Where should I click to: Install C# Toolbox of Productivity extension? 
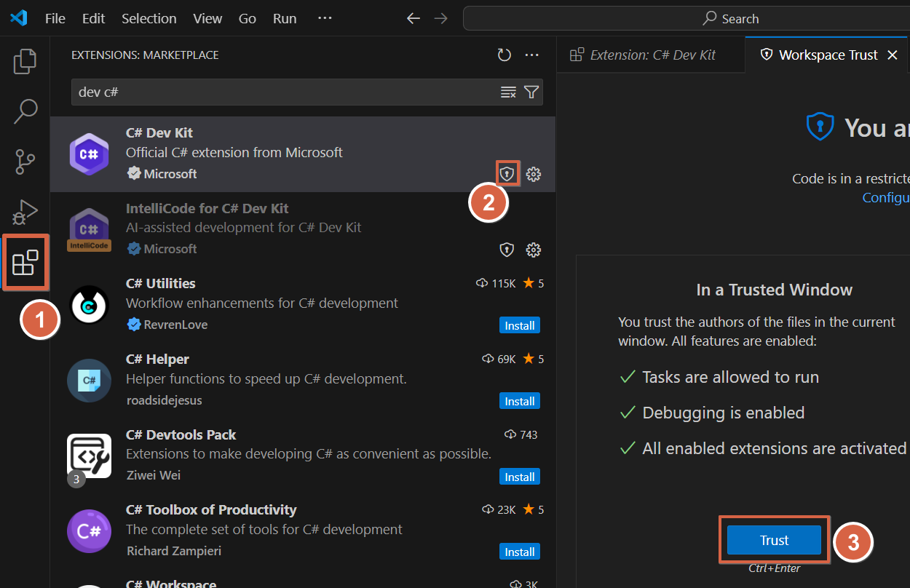point(520,552)
